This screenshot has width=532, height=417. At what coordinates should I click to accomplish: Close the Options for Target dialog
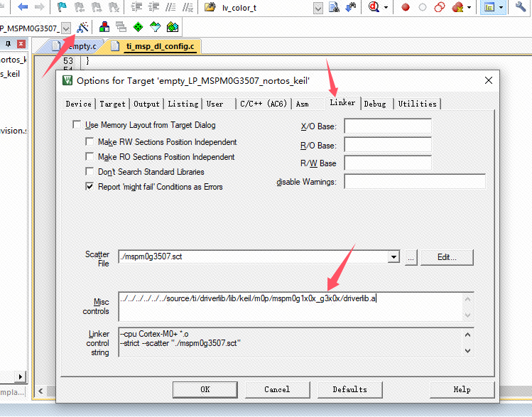coord(489,80)
